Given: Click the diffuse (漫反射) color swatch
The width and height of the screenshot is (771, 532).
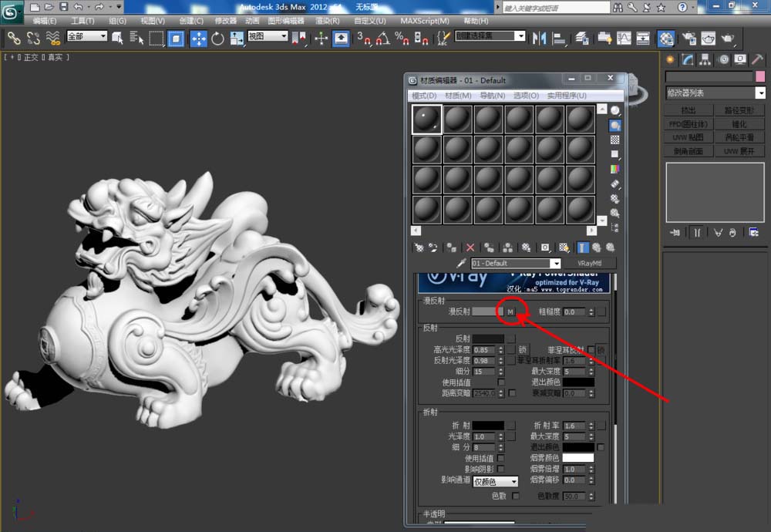Looking at the screenshot, I should click(488, 311).
